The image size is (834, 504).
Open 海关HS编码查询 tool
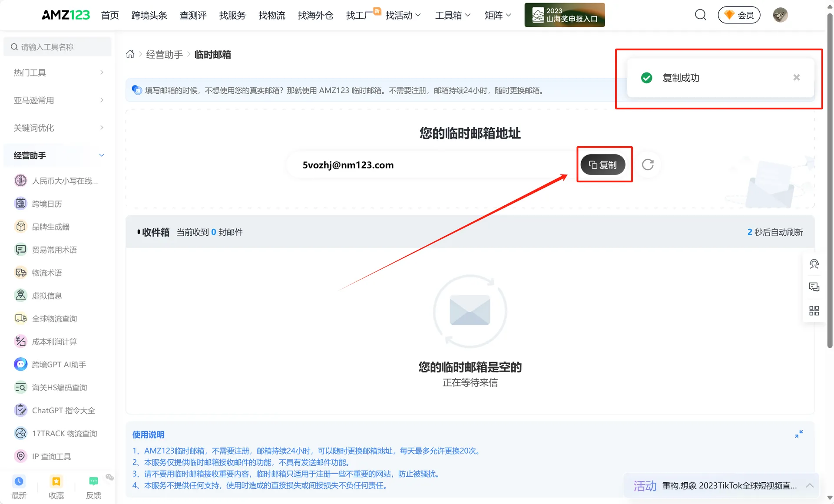pyautogui.click(x=50, y=388)
